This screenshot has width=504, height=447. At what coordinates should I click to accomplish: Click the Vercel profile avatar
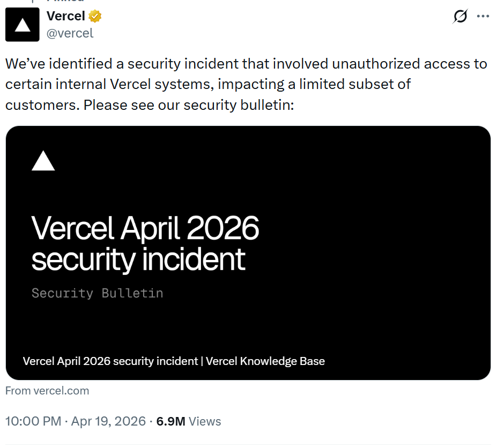tap(22, 25)
